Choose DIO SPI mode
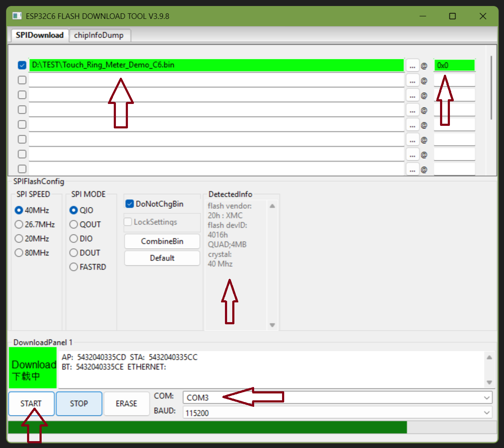This screenshot has height=448, width=504. pyautogui.click(x=81, y=238)
